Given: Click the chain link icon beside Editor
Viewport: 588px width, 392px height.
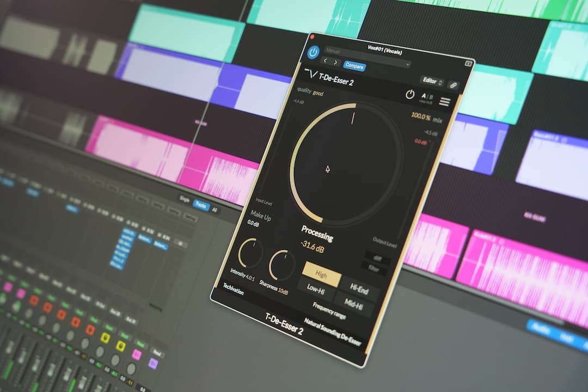Looking at the screenshot, I should click(x=452, y=84).
